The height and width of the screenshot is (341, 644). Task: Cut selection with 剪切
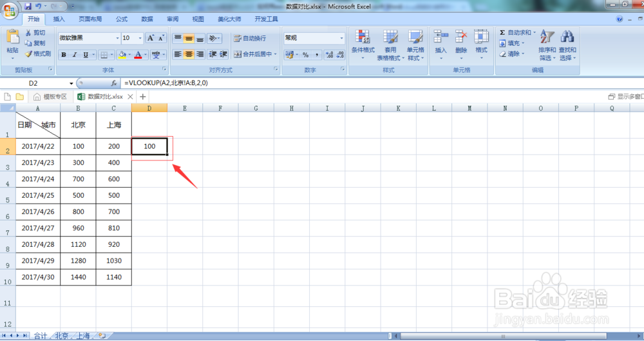coord(35,32)
